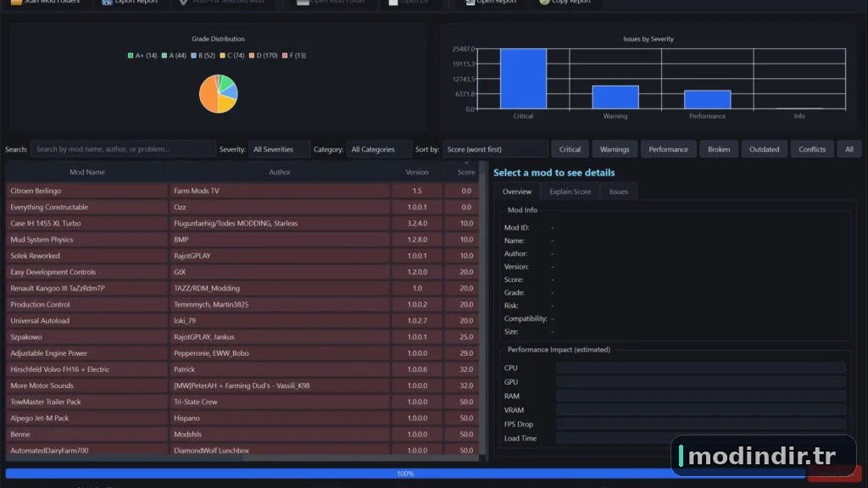The image size is (868, 488).
Task: Click the Warnings filter button
Action: click(615, 149)
